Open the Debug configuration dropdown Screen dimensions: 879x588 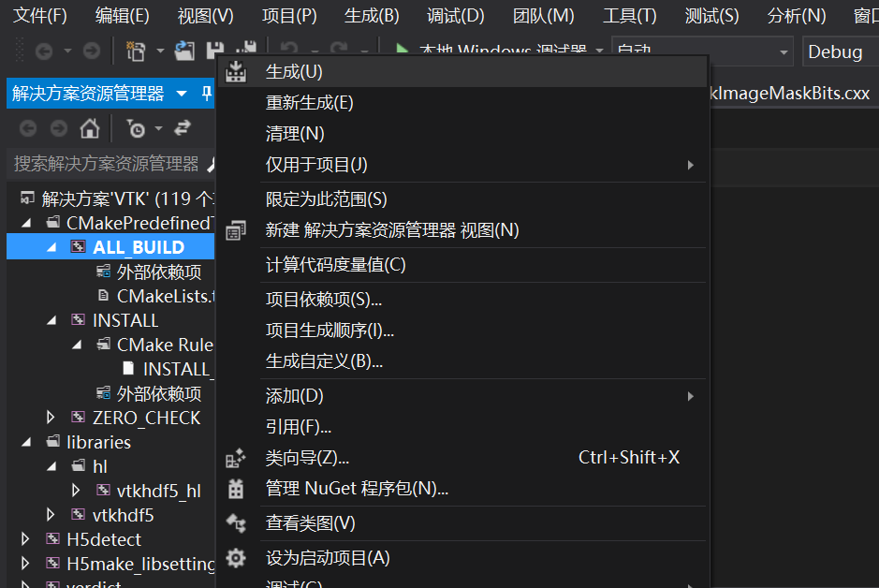(840, 51)
